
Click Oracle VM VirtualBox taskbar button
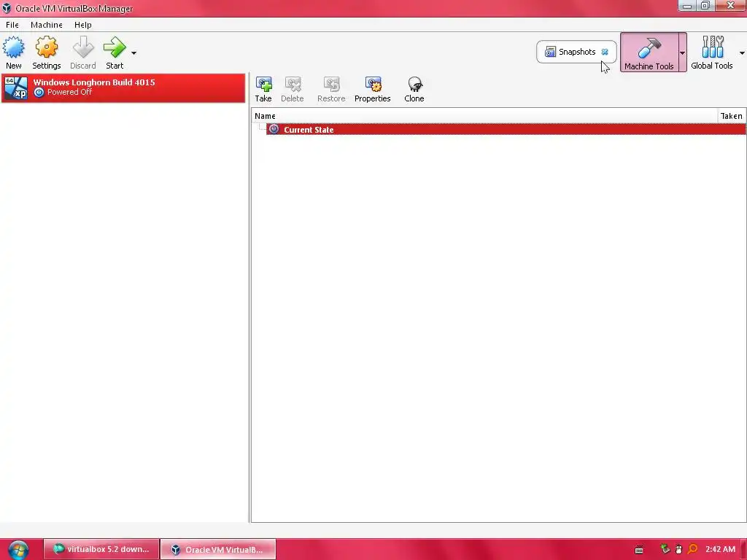point(218,549)
